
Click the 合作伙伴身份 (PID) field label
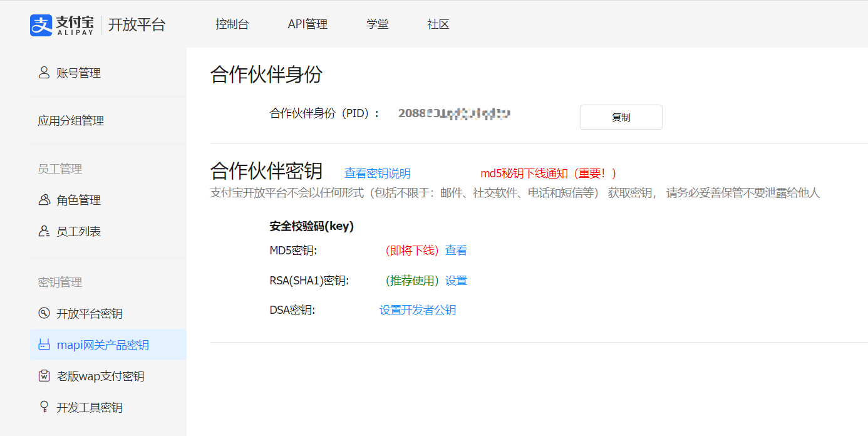point(324,113)
